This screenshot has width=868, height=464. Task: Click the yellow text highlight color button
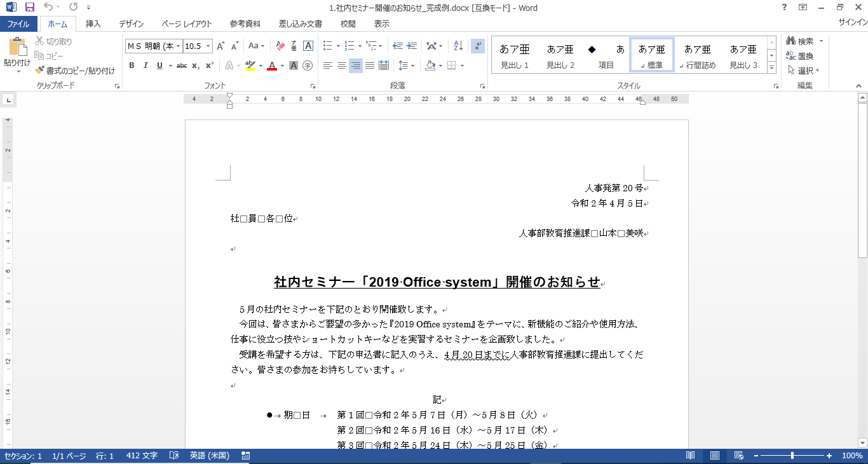tap(250, 65)
